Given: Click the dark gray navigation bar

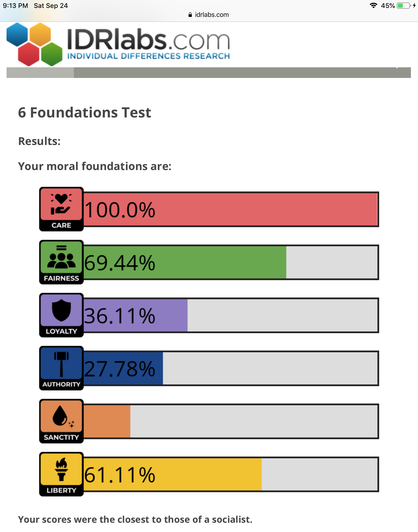Looking at the screenshot, I should point(242,72).
